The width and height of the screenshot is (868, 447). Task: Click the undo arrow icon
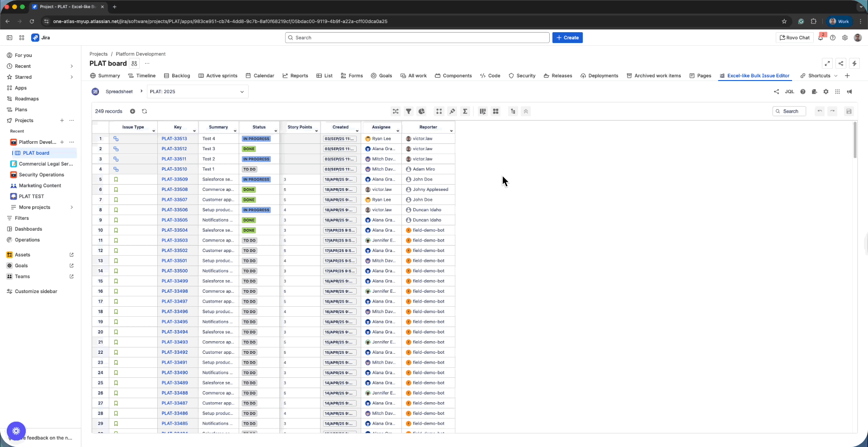pyautogui.click(x=820, y=111)
